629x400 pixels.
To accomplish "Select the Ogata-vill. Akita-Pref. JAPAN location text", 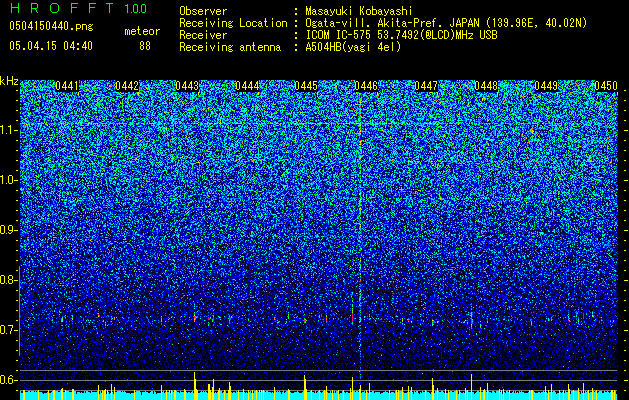I will (446, 23).
